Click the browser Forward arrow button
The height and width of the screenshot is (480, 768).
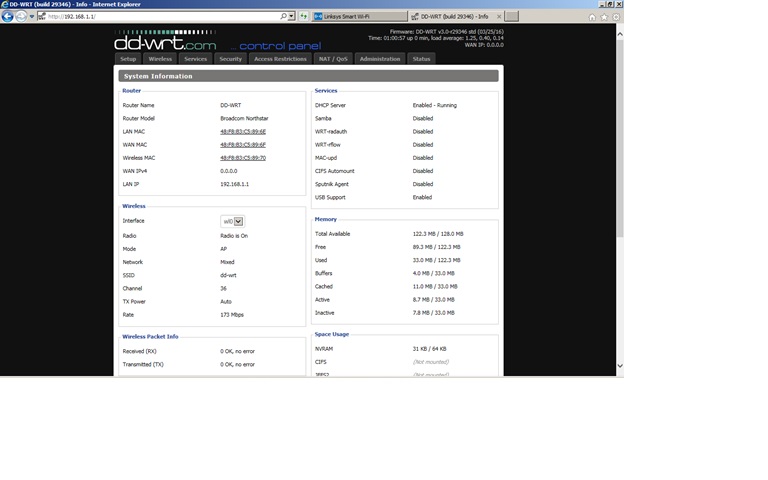pos(21,17)
